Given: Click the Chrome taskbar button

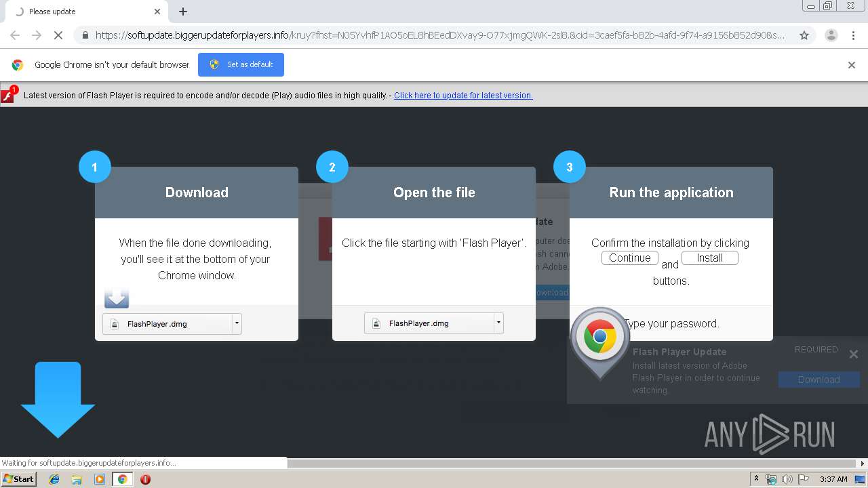Looking at the screenshot, I should click(123, 479).
